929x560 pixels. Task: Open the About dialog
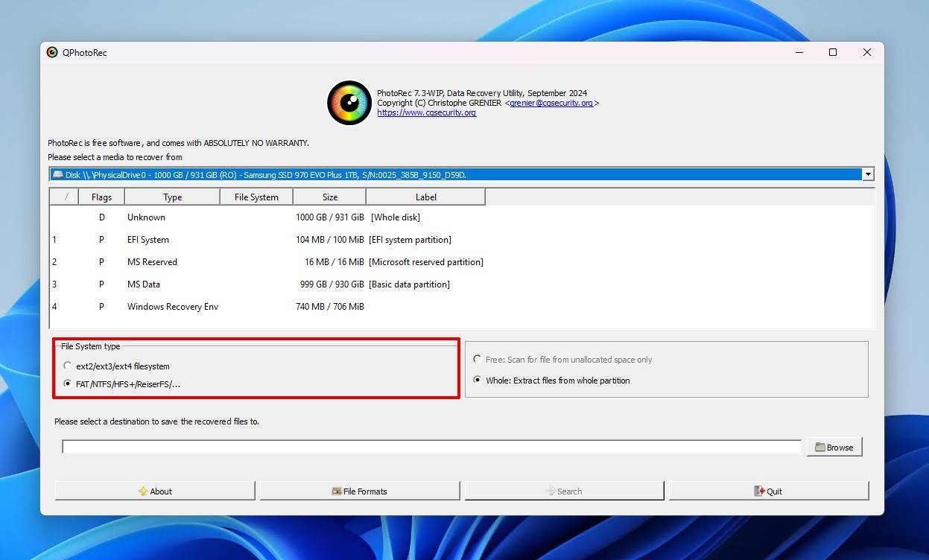[x=155, y=491]
